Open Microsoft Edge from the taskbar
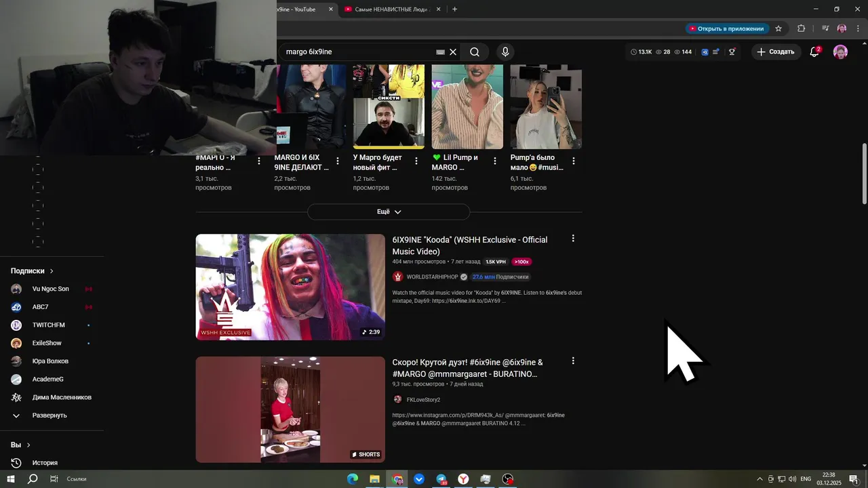The width and height of the screenshot is (868, 488). tap(353, 479)
